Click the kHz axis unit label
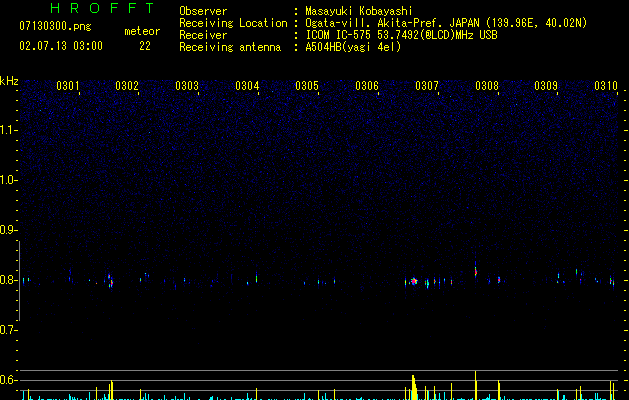The width and height of the screenshot is (629, 400). [x=9, y=81]
